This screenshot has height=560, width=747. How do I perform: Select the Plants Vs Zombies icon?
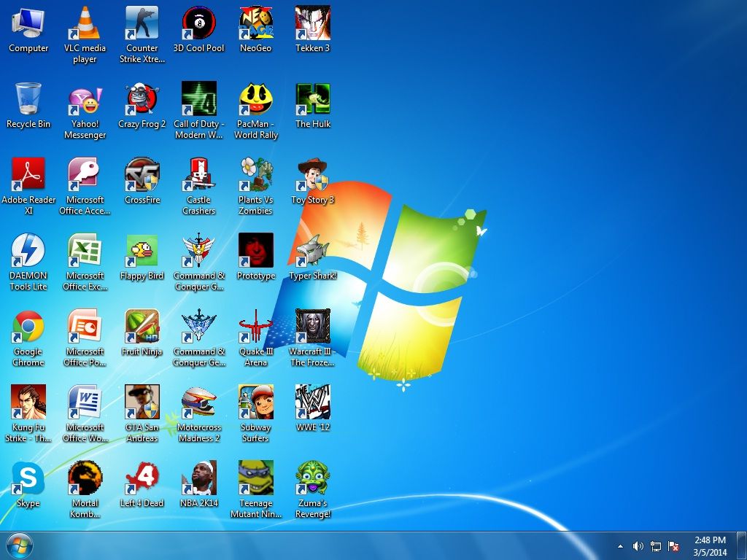tap(256, 175)
